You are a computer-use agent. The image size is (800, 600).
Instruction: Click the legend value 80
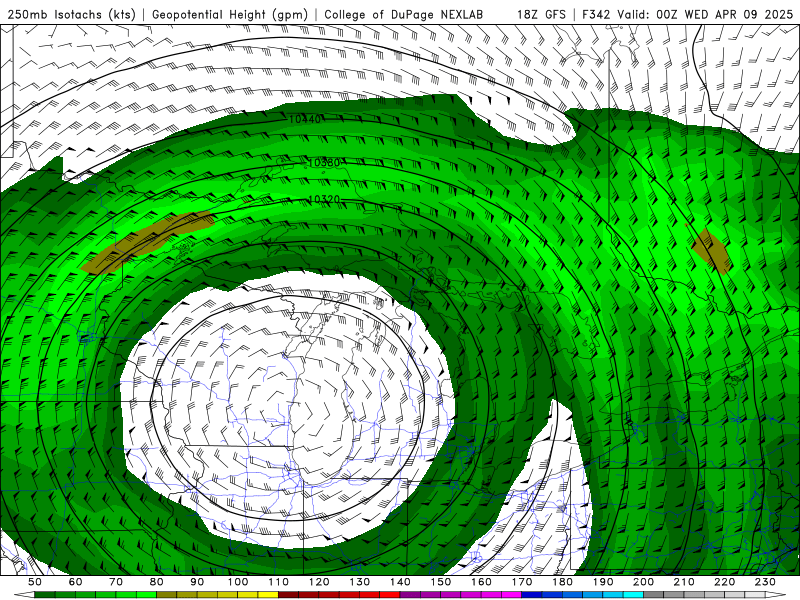pyautogui.click(x=157, y=582)
